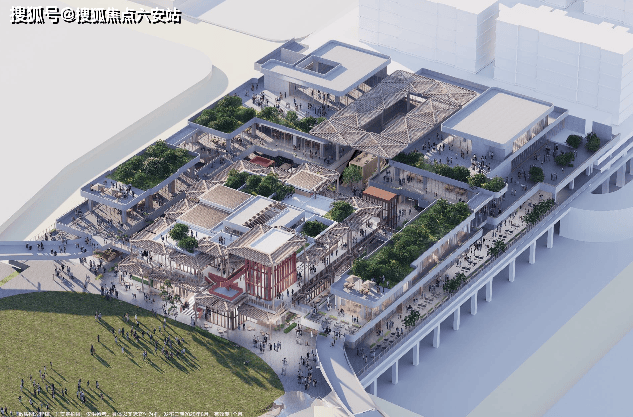Screen dimensions: 633x417
Task: Click the 搜狐号@搜狐焦点六安站 watermark text
Action: [x=96, y=16]
